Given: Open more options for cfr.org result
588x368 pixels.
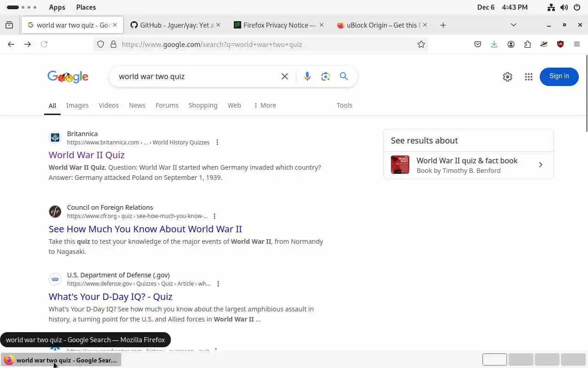Looking at the screenshot, I should [215, 216].
